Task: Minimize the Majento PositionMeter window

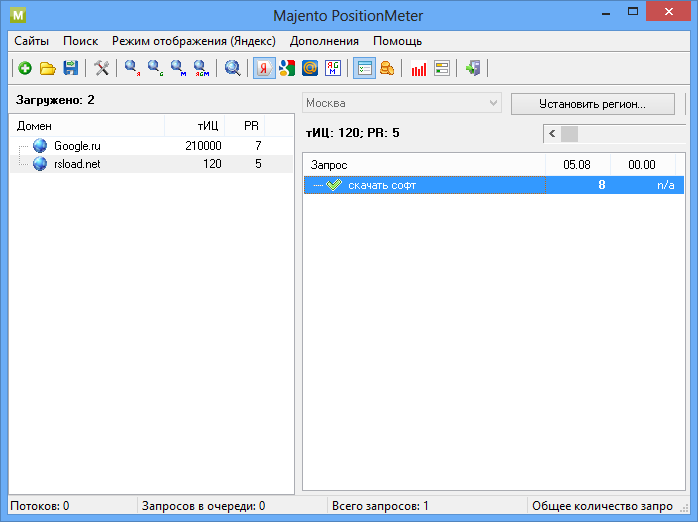Action: [605, 12]
